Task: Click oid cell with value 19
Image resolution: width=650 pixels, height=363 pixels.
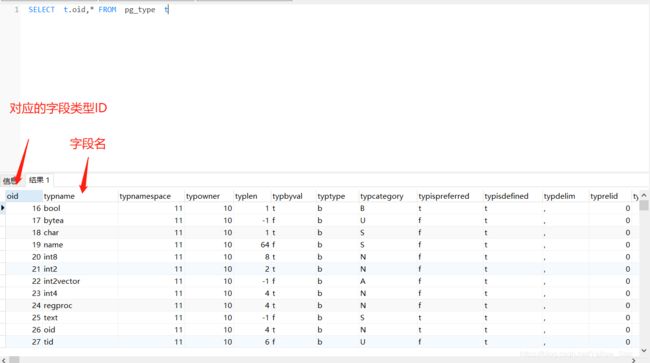Action: click(24, 244)
